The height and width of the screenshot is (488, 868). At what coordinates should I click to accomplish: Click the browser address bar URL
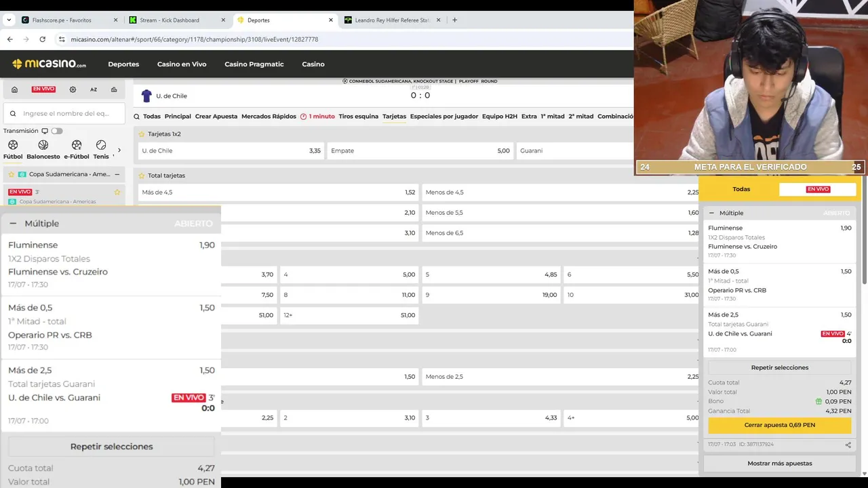pyautogui.click(x=195, y=39)
